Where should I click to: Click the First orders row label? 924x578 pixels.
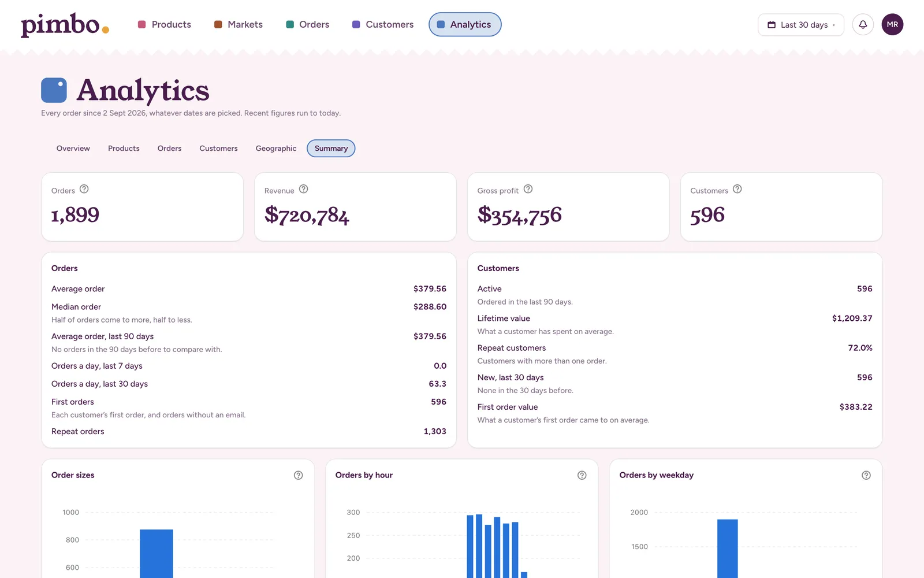73,402
